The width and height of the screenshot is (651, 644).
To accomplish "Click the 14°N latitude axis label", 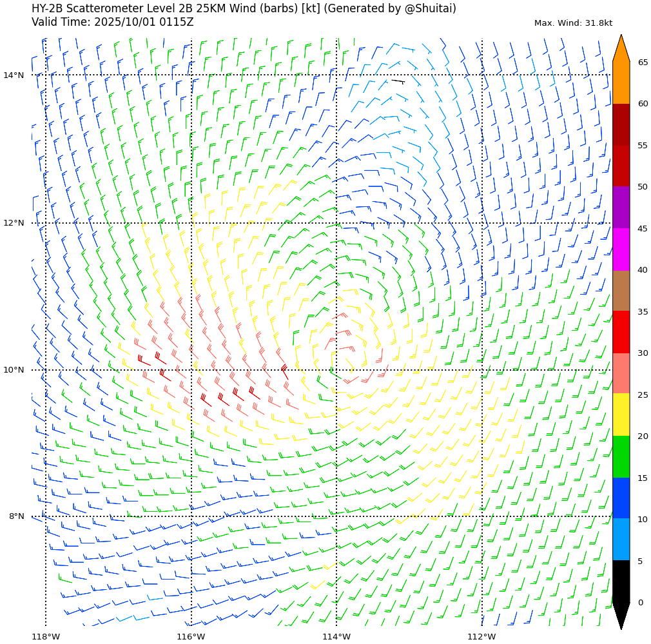I will click(14, 75).
